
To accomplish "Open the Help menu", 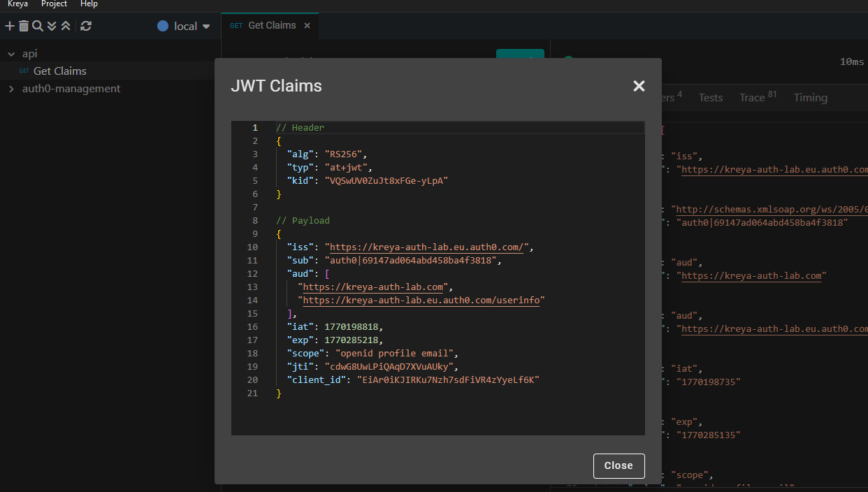I will click(89, 4).
